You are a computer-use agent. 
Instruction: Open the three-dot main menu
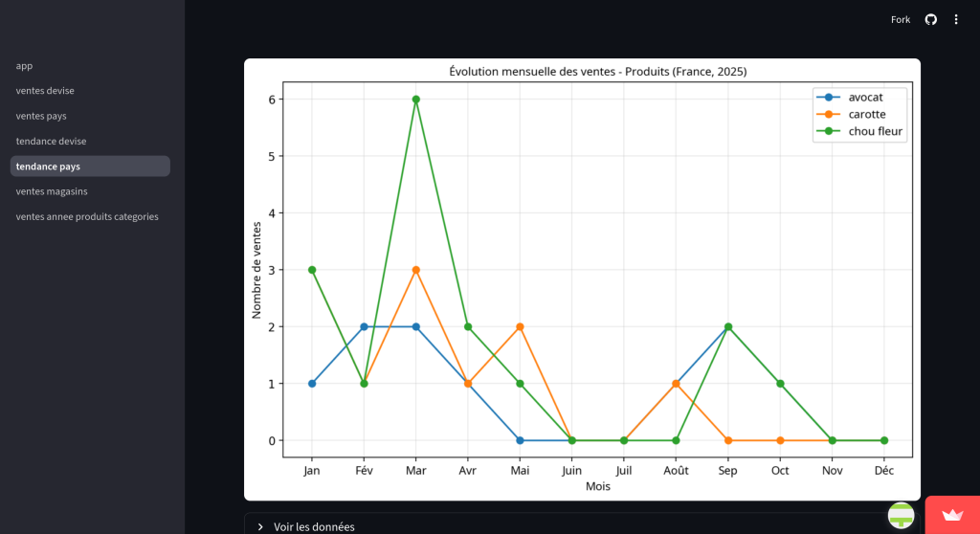[x=955, y=19]
